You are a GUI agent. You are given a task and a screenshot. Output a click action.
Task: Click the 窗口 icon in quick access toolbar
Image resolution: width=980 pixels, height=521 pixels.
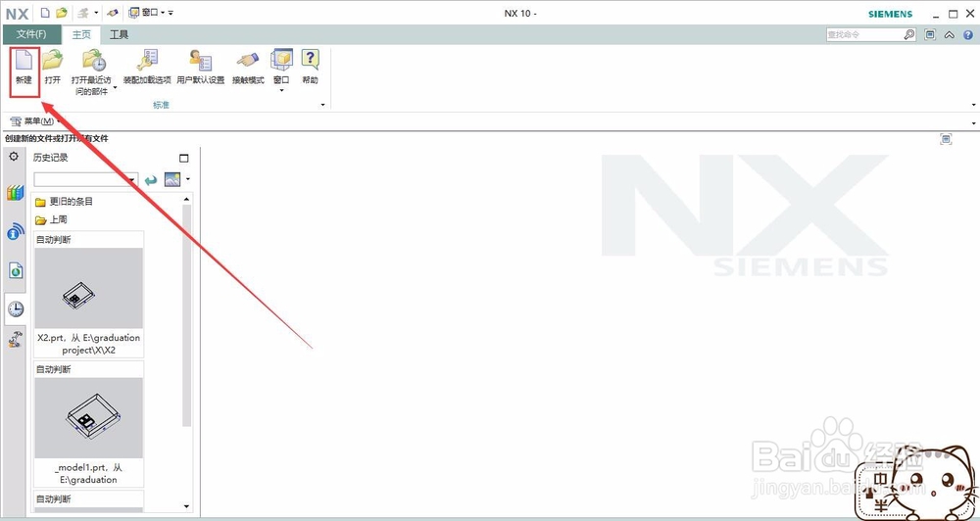coord(133,13)
